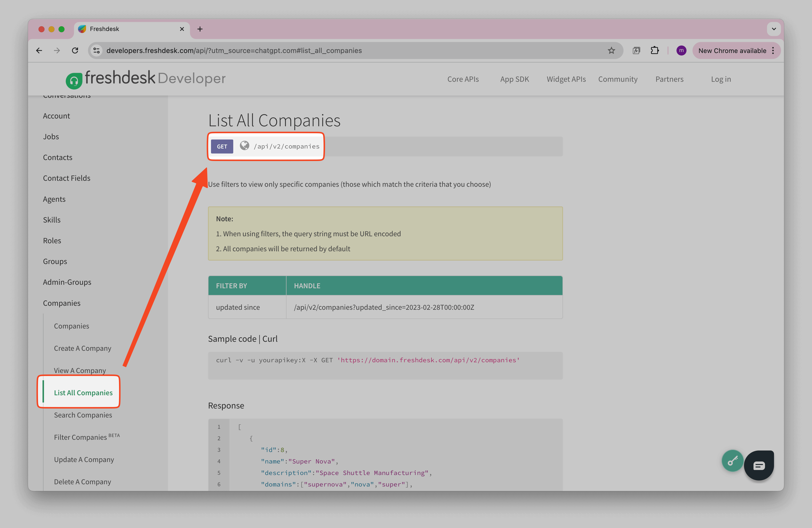Go to Update A Company in sidebar

(84, 459)
